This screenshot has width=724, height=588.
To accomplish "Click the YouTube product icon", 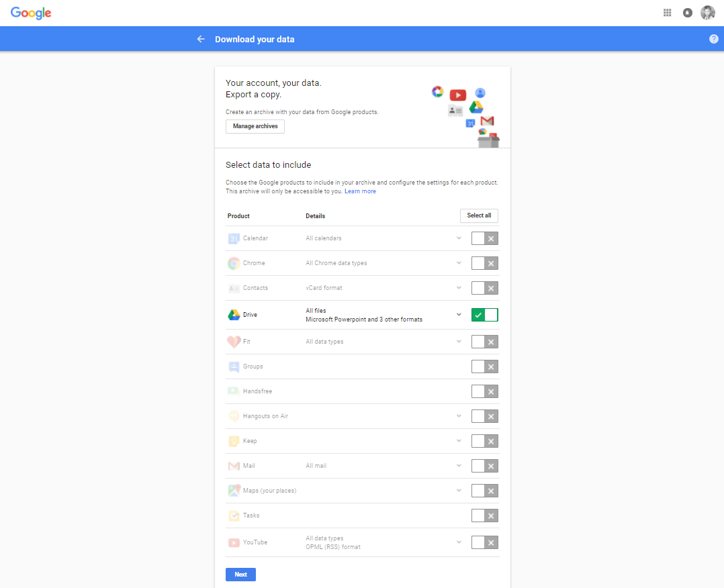I will click(x=234, y=543).
